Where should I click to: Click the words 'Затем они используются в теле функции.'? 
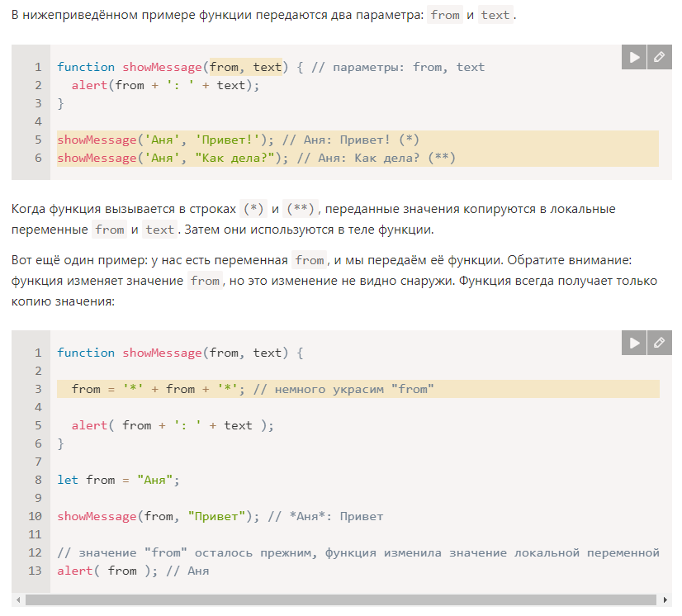[309, 230]
